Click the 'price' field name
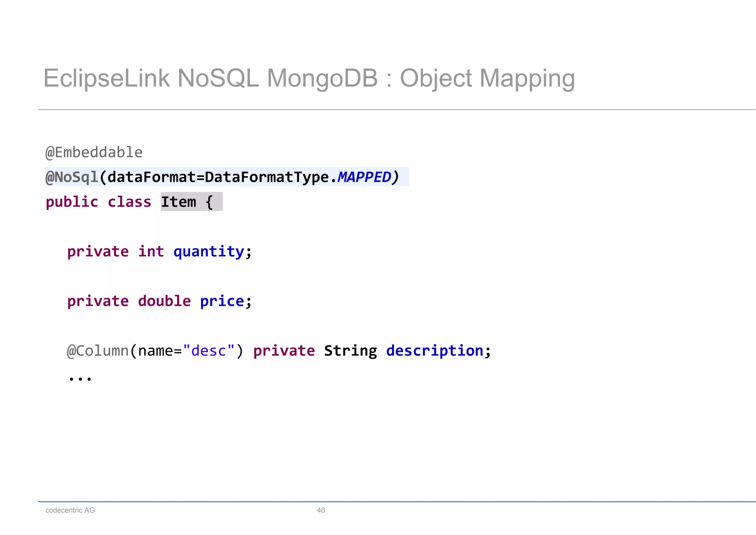 click(222, 301)
